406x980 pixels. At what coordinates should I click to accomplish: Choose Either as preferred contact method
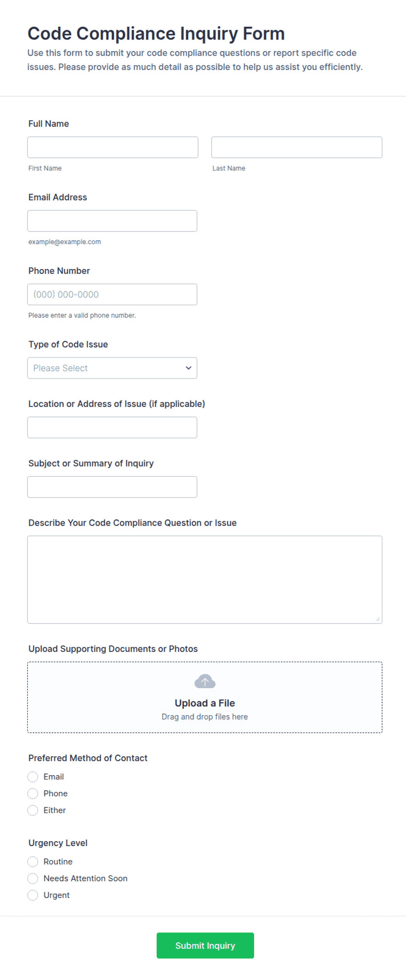pyautogui.click(x=33, y=810)
